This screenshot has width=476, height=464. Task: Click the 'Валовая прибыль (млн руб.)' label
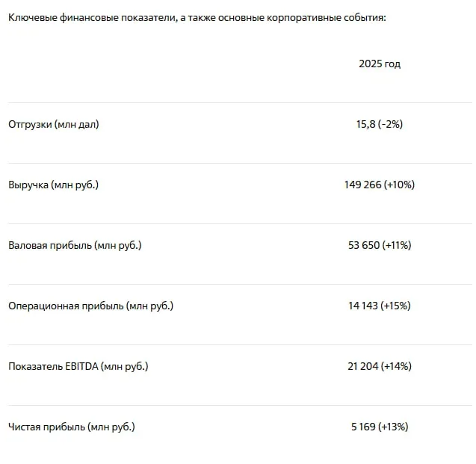[75, 245]
